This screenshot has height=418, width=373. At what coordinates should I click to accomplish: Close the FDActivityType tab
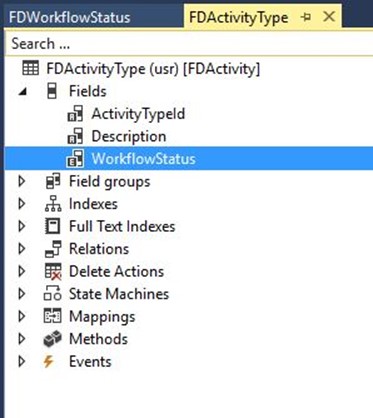click(x=329, y=16)
